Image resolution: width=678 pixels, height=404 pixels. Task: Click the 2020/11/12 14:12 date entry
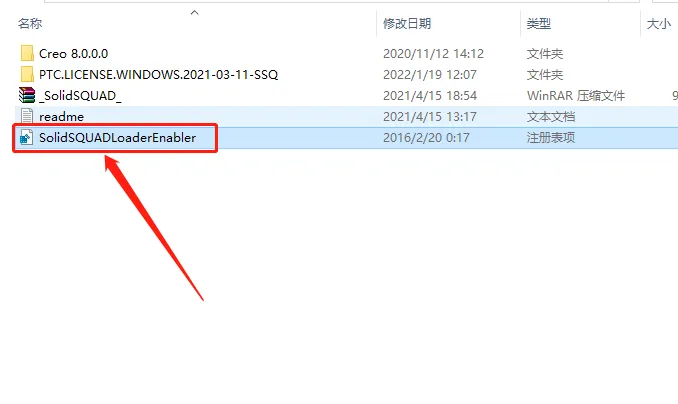point(433,54)
